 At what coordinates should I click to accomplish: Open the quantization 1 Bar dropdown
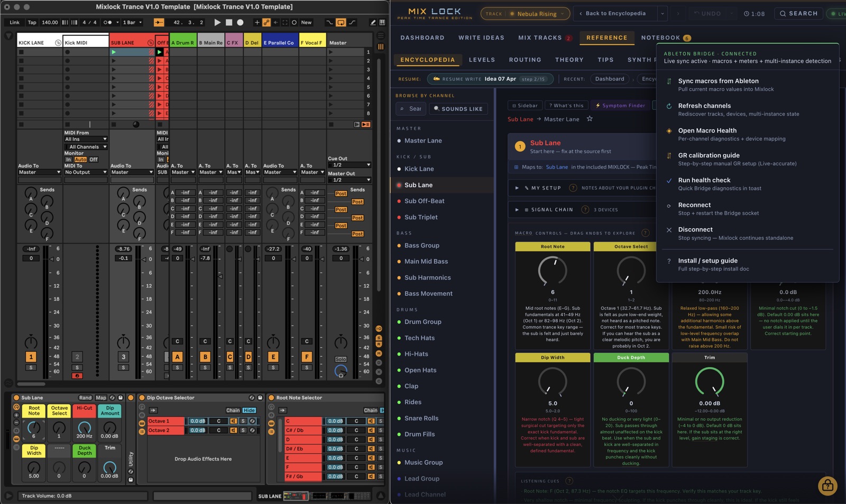pyautogui.click(x=132, y=23)
